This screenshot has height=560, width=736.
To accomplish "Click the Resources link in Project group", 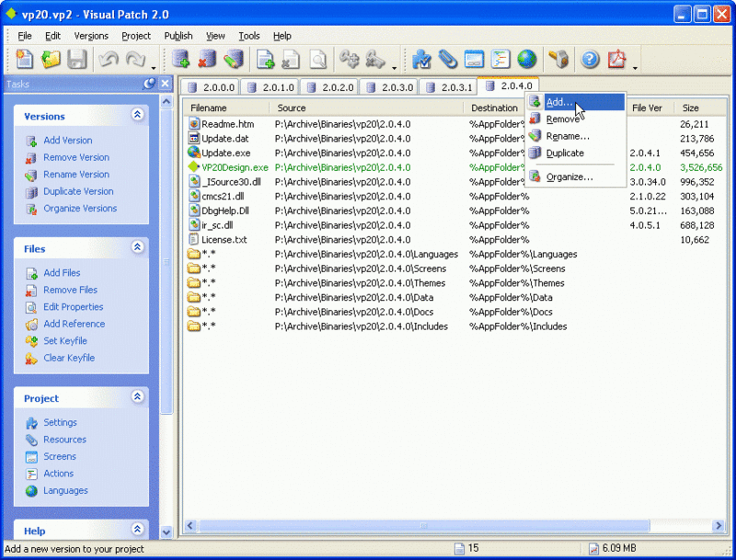I will pos(64,440).
